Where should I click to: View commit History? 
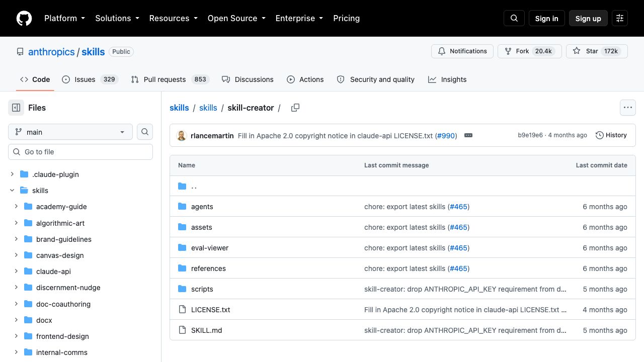coord(611,135)
